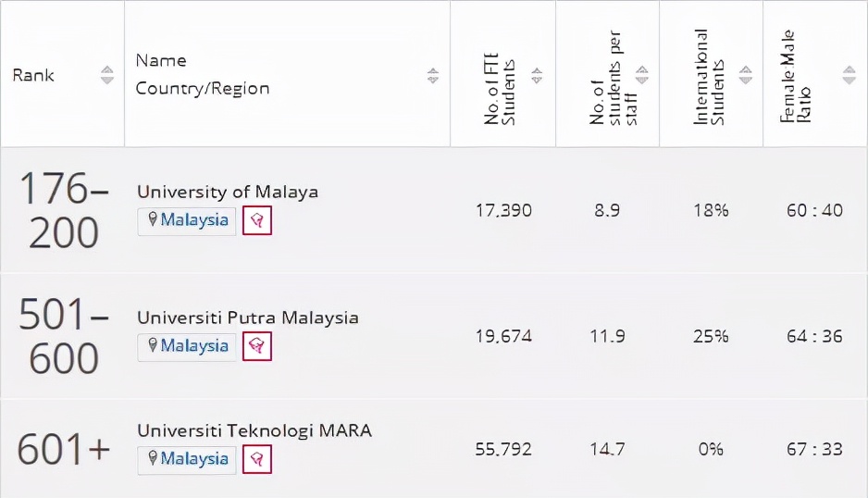Sort by Female:Male Ratio arrows
This screenshot has height=498, width=868.
tap(849, 75)
